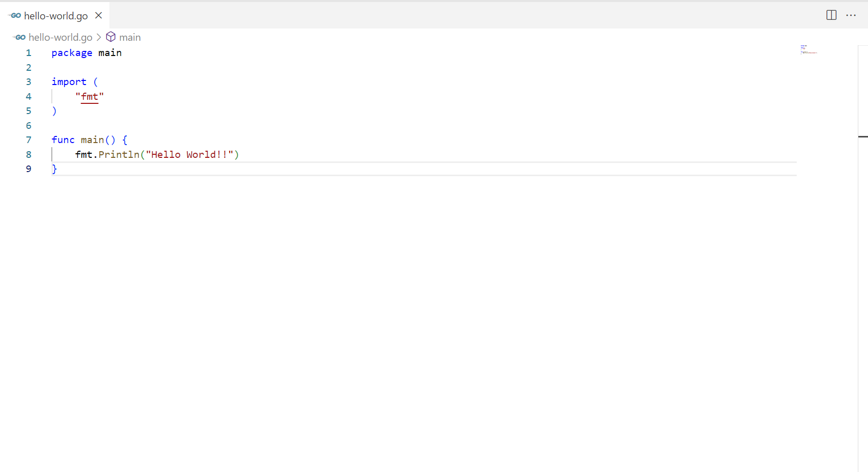The height and width of the screenshot is (472, 868).
Task: Select the hello-world.go editor tab
Action: point(54,15)
